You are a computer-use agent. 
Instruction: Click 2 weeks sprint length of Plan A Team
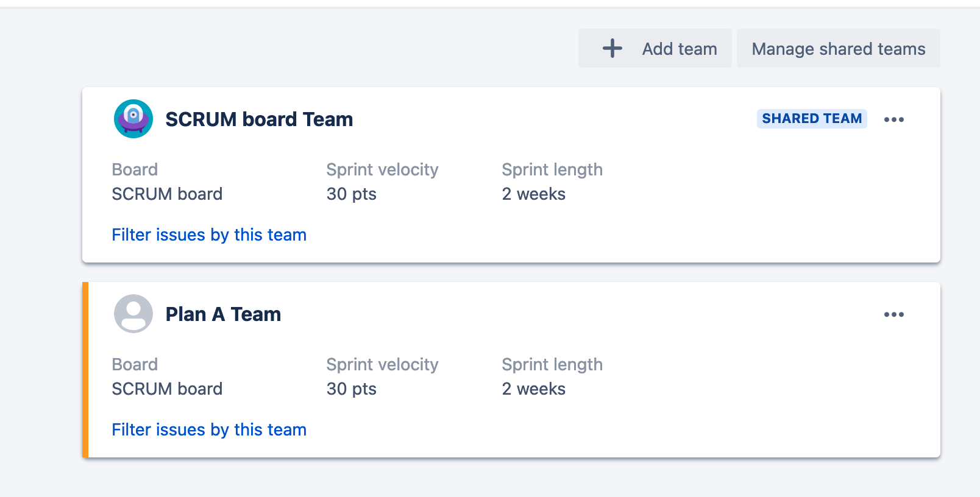(x=534, y=389)
